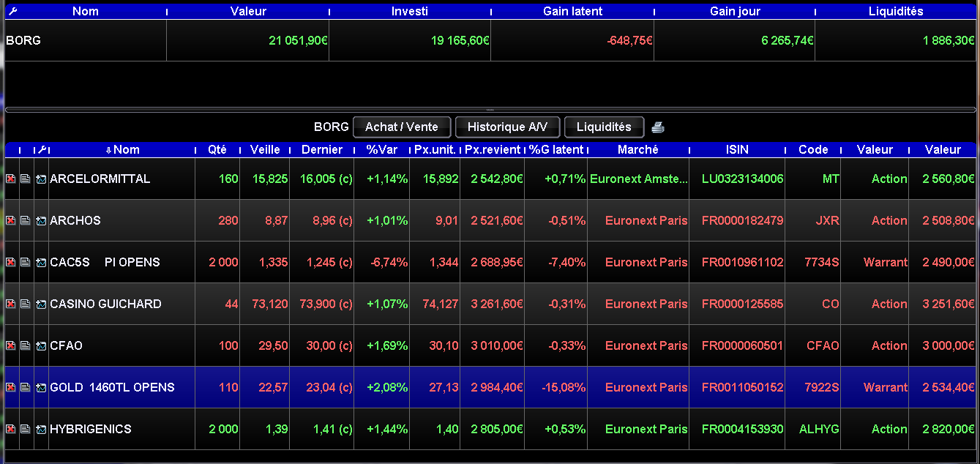Show the chart for CASINO GUICHARD

pos(41,304)
